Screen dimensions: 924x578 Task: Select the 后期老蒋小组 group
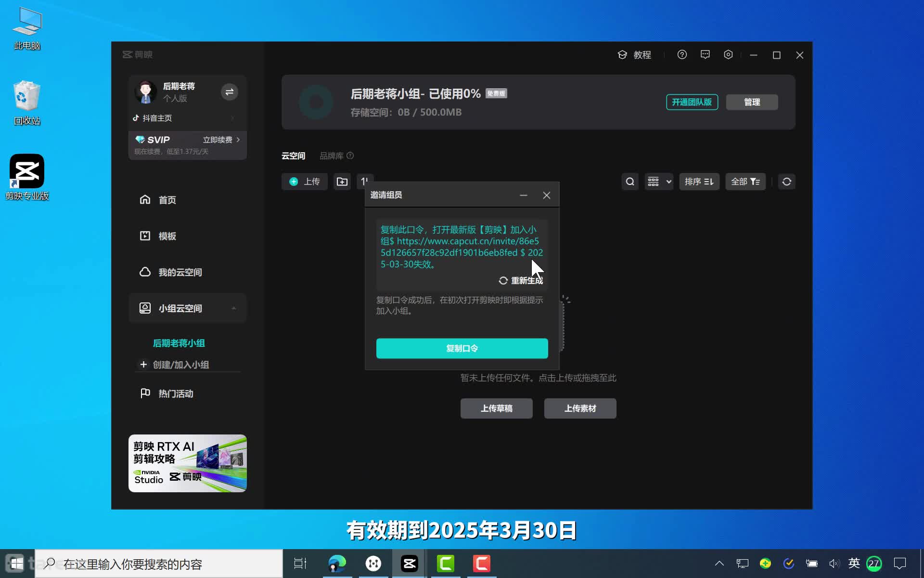[179, 343]
